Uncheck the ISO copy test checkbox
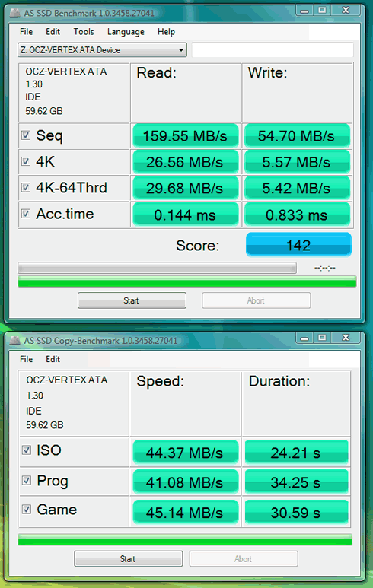The image size is (373, 588). [27, 450]
